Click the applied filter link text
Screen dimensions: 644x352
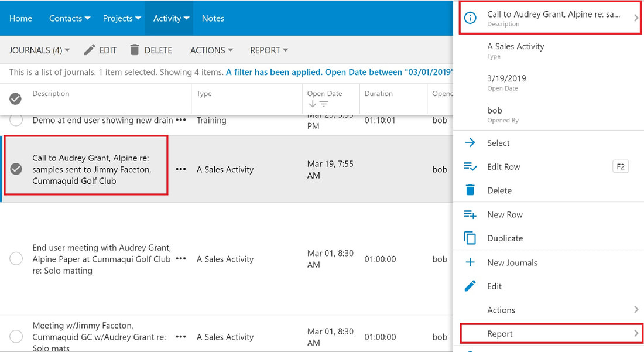[x=339, y=72]
